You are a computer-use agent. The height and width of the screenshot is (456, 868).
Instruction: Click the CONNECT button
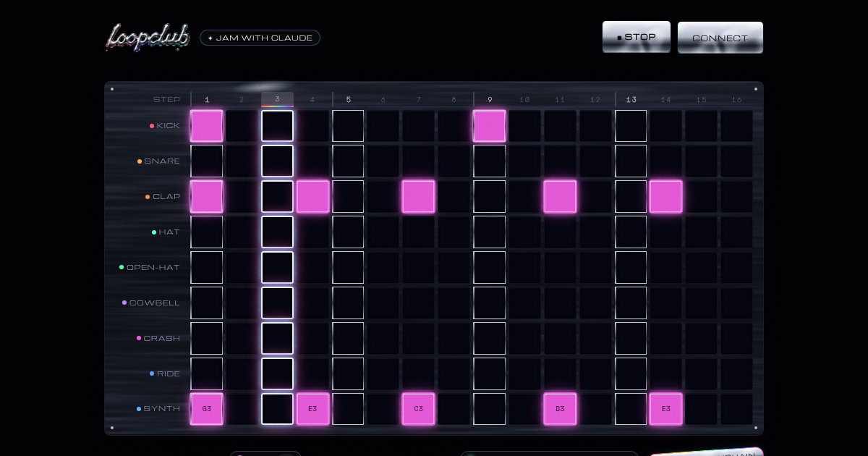coord(720,38)
